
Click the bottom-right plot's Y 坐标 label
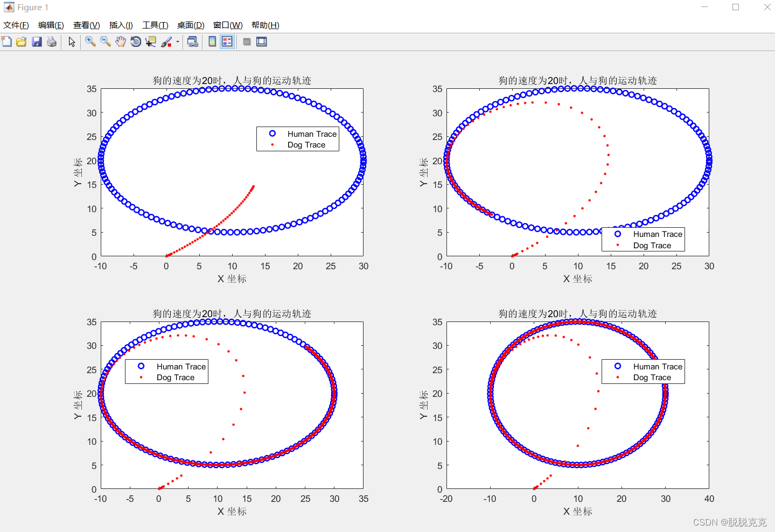423,405
